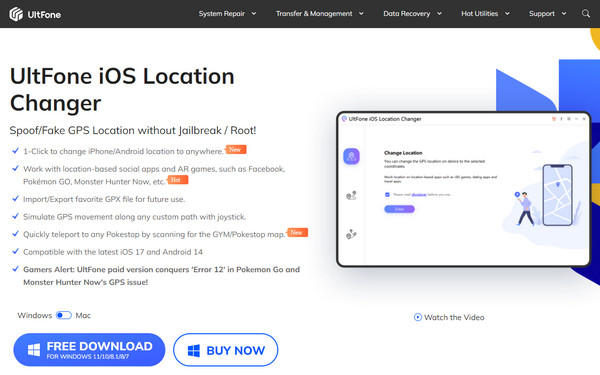600x375 pixels.
Task: Open the disclaimer link in app preview
Action: point(419,194)
